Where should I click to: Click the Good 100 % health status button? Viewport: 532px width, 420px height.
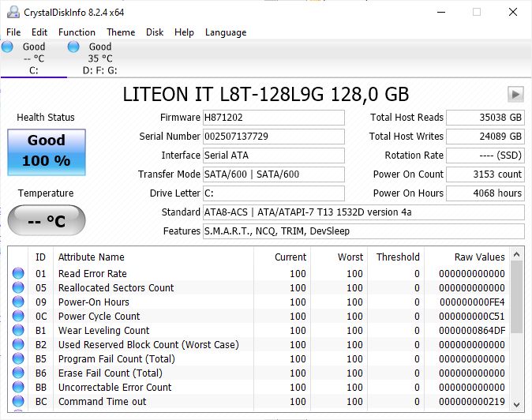click(x=47, y=152)
